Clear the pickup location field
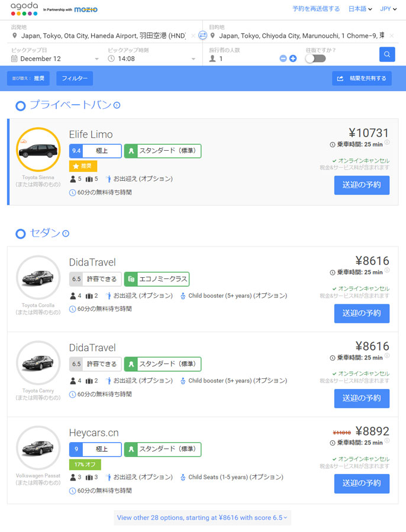Viewport: 406px width, 532px height. [x=193, y=35]
